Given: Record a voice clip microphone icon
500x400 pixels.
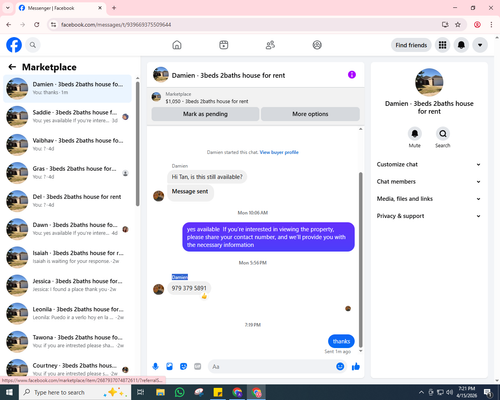Looking at the screenshot, I should pyautogui.click(x=155, y=367).
